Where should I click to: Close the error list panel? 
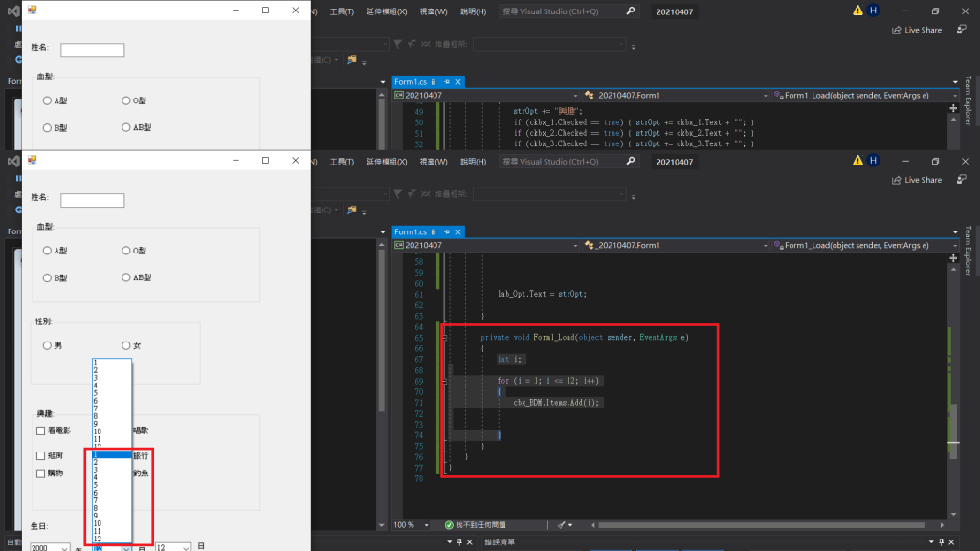pyautogui.click(x=952, y=542)
